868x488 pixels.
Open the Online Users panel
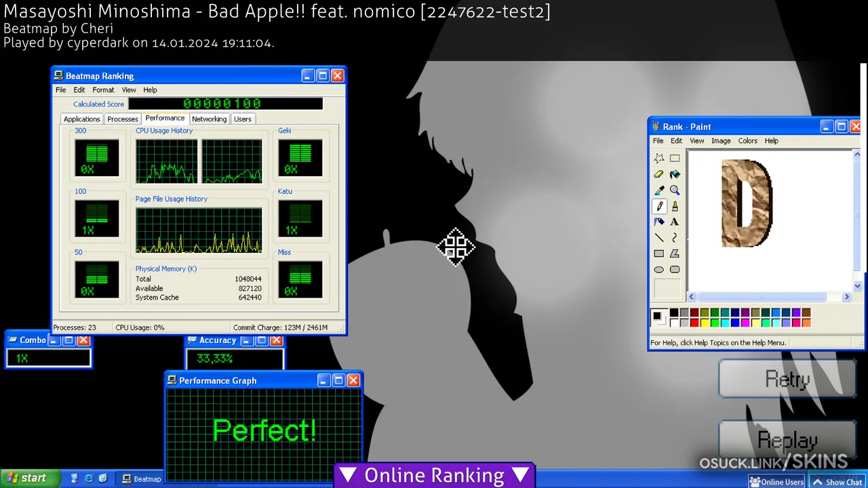tap(776, 482)
